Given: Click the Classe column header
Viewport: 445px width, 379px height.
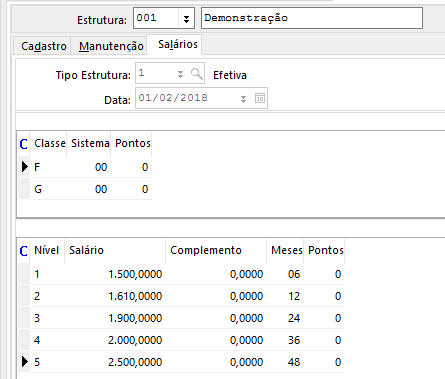Looking at the screenshot, I should tap(49, 143).
